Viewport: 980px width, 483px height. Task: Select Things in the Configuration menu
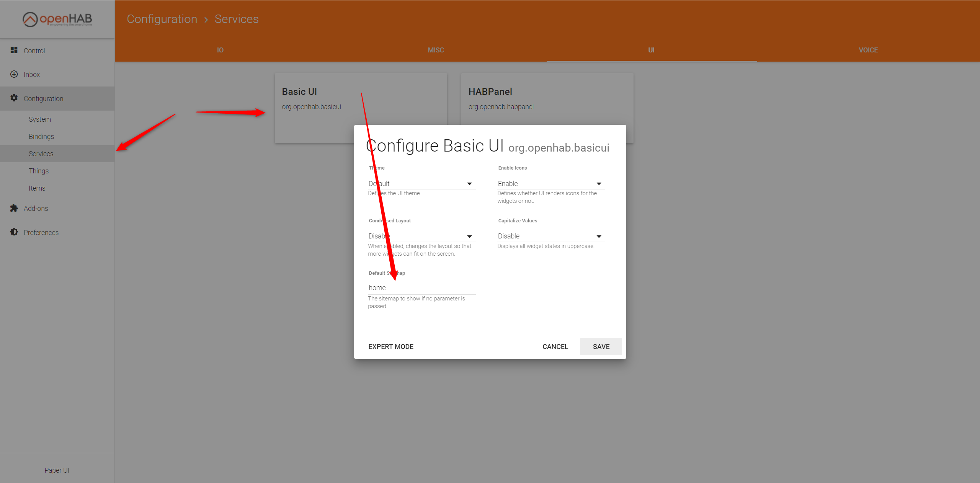tap(38, 171)
